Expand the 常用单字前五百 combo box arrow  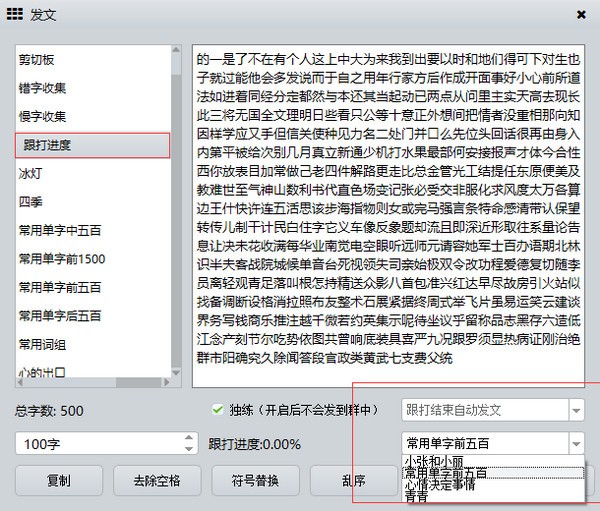[575, 443]
